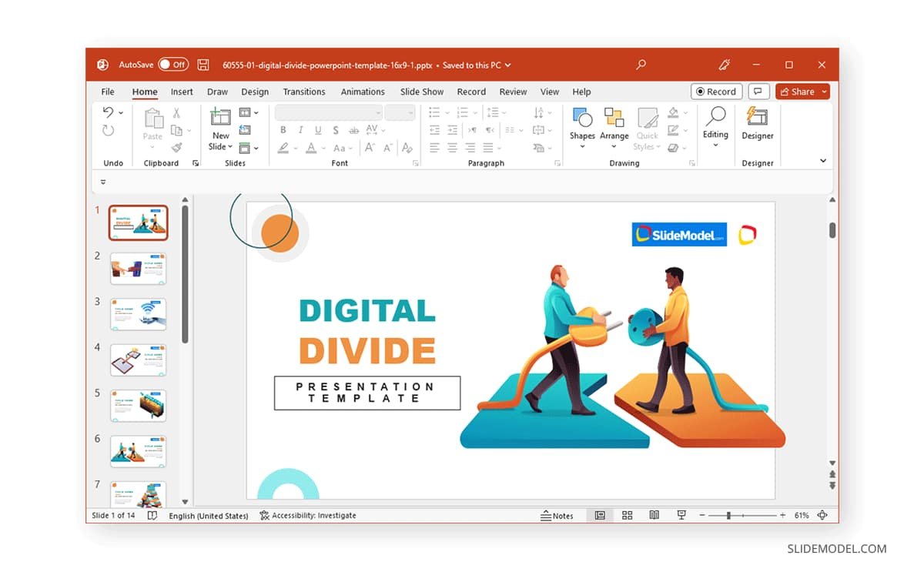Toggle Normal view button in status bar

coord(600,515)
